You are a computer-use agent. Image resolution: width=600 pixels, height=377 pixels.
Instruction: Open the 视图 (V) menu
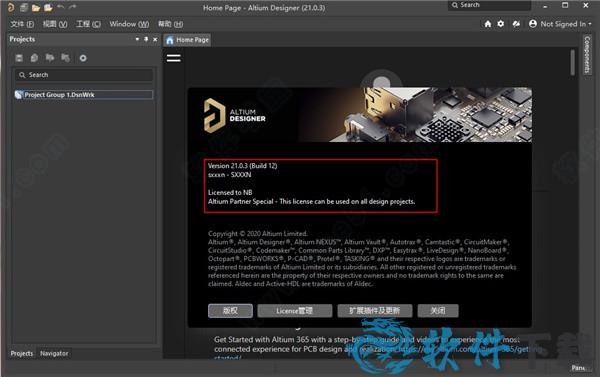(55, 24)
